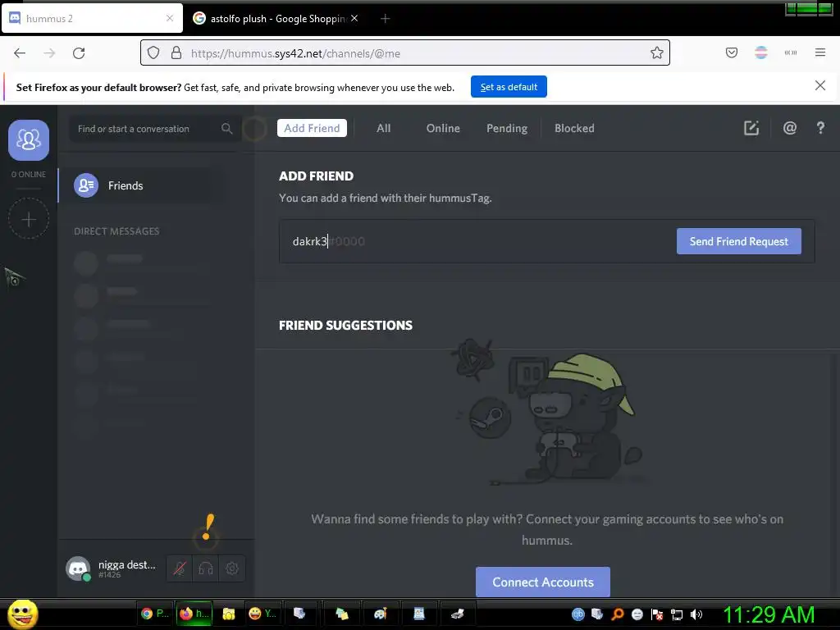Open the Pocket save icon
Screen dimensions: 840x630
coord(731,52)
